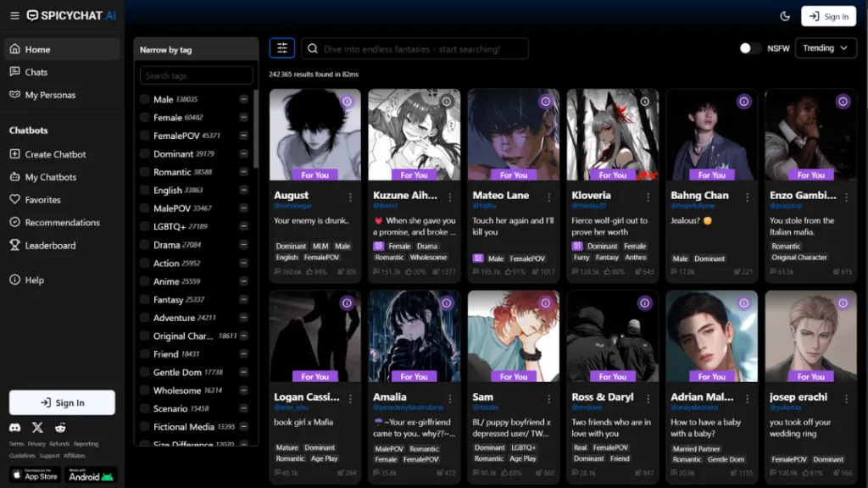Click Sign In button at top right
This screenshot has height=488, width=868.
(x=828, y=16)
